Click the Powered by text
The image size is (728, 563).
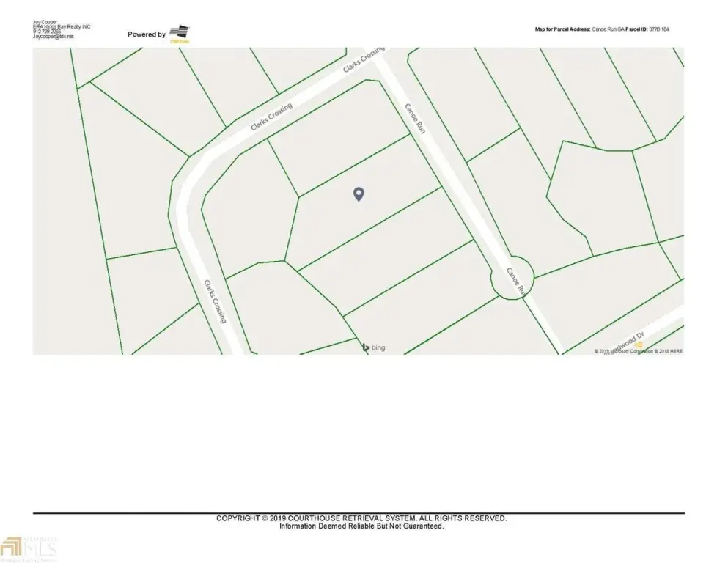coord(147,34)
